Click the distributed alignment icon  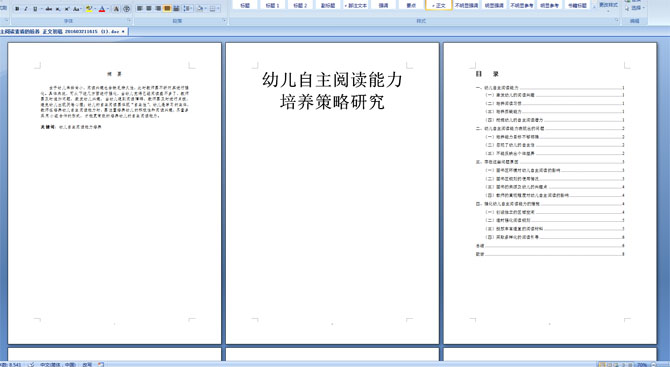click(176, 9)
